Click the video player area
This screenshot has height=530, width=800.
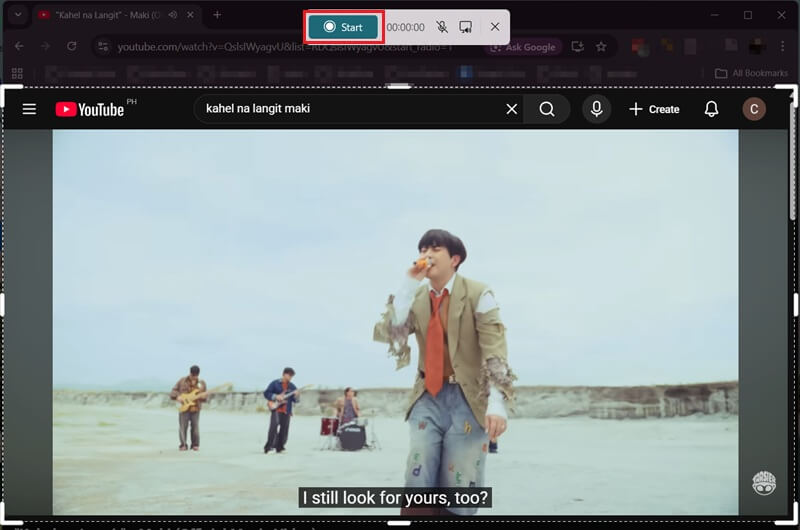pos(395,322)
